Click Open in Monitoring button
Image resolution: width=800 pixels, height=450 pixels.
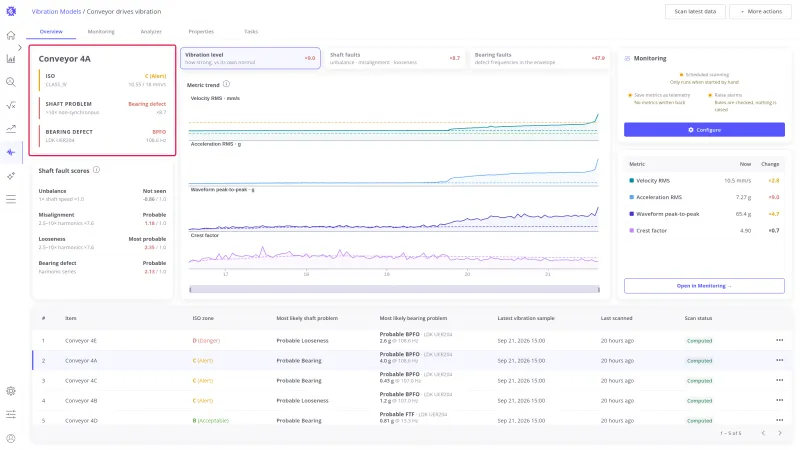704,286
